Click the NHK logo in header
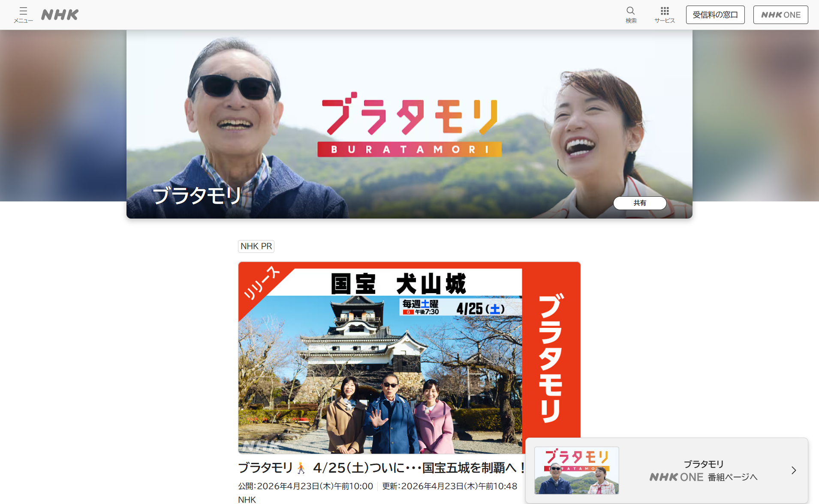This screenshot has height=504, width=819. click(x=60, y=15)
